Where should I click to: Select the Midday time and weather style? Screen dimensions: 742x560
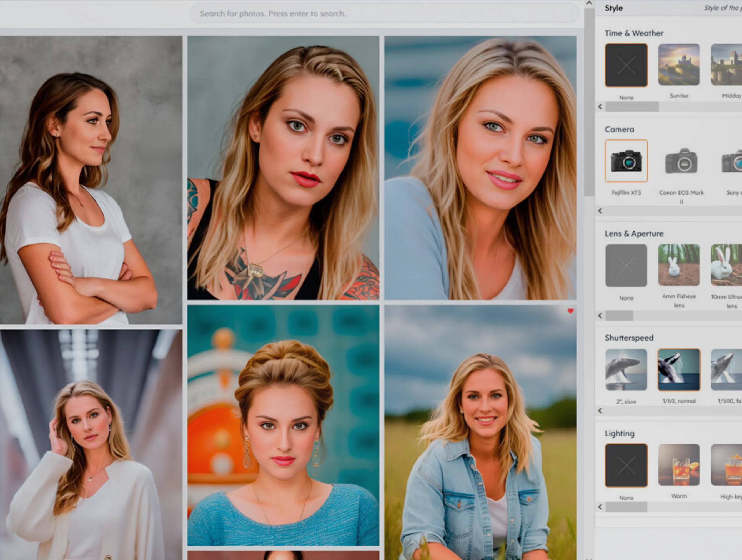[x=726, y=65]
